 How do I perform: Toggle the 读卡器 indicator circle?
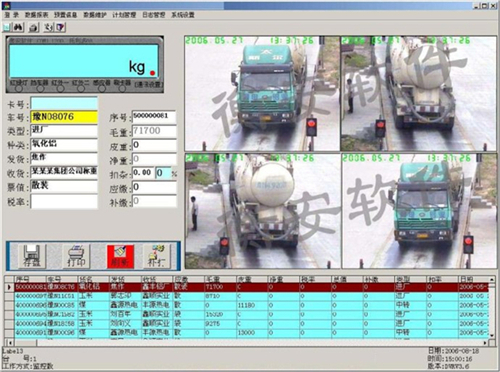pyautogui.click(x=122, y=88)
